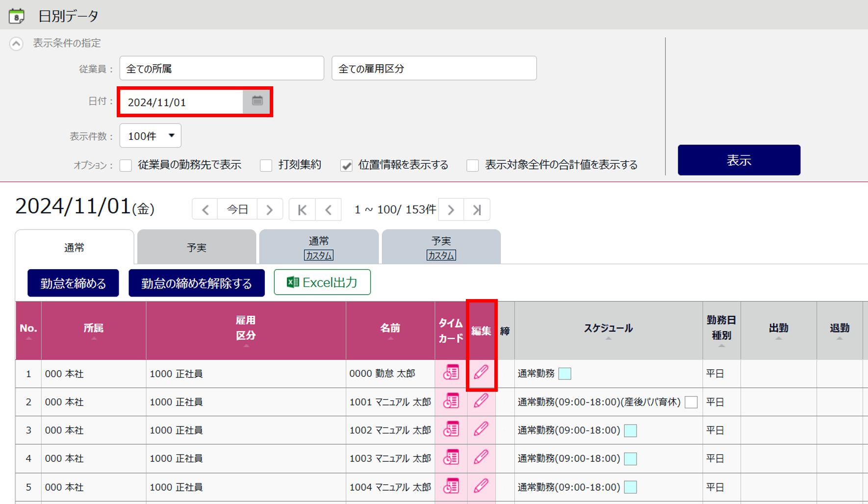Sort table by No. column
This screenshot has width=868, height=504.
click(28, 330)
